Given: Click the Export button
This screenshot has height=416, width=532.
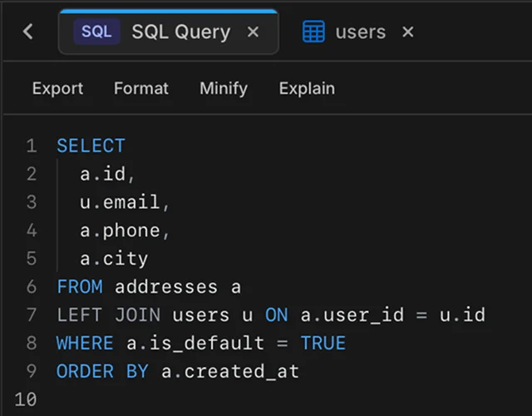Looking at the screenshot, I should (57, 89).
